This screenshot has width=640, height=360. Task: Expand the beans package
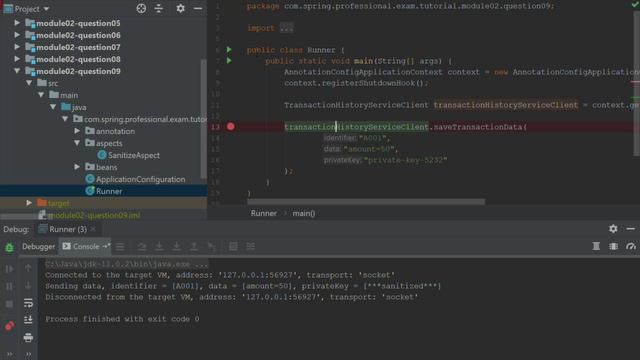(77, 167)
